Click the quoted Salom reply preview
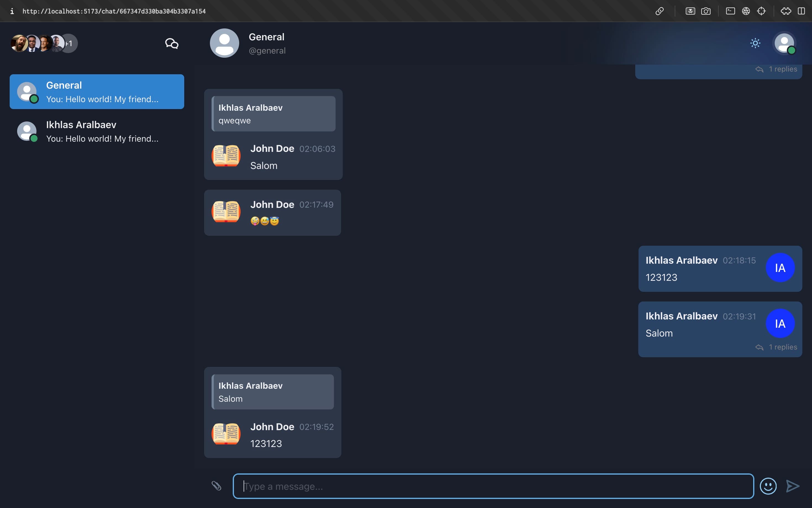The image size is (812, 508). point(273,392)
